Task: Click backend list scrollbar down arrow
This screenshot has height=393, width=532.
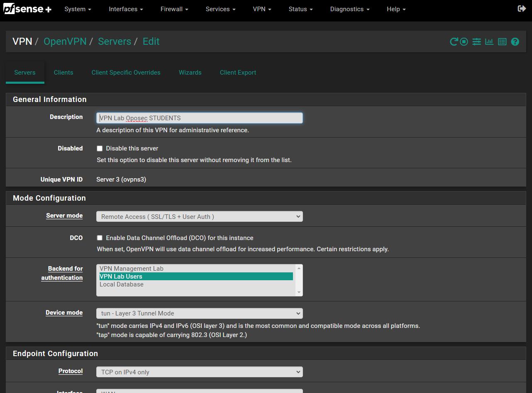Action: click(x=298, y=292)
